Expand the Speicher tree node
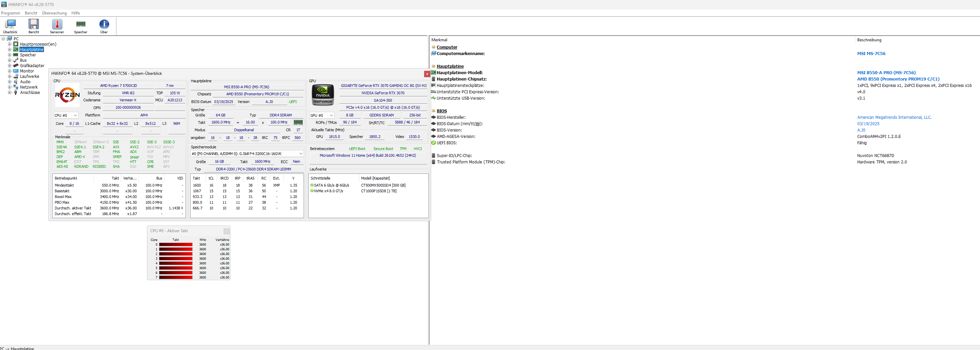Viewport: 980px width, 350px height. [x=9, y=55]
